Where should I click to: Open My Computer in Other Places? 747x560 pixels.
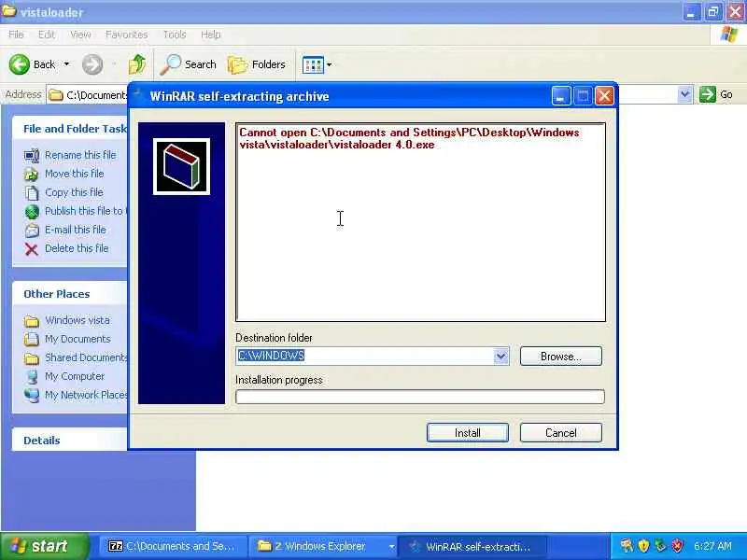click(x=75, y=376)
